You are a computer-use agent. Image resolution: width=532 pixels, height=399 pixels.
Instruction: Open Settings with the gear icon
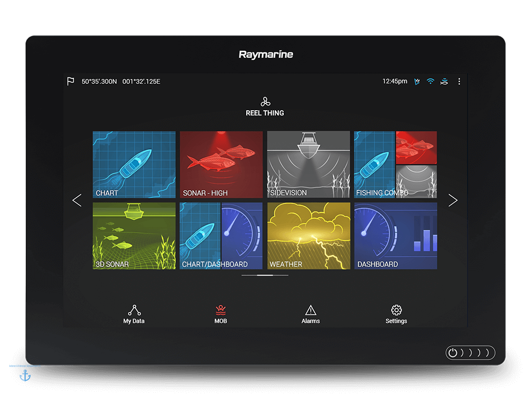click(396, 314)
